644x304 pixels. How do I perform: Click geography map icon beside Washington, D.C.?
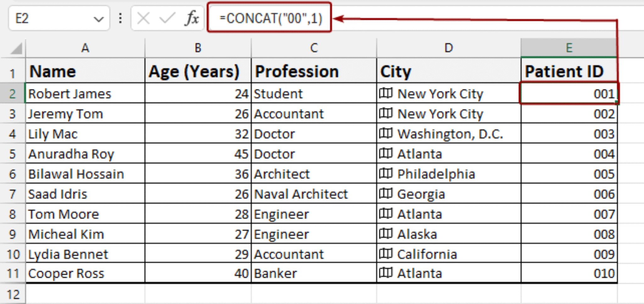point(386,134)
